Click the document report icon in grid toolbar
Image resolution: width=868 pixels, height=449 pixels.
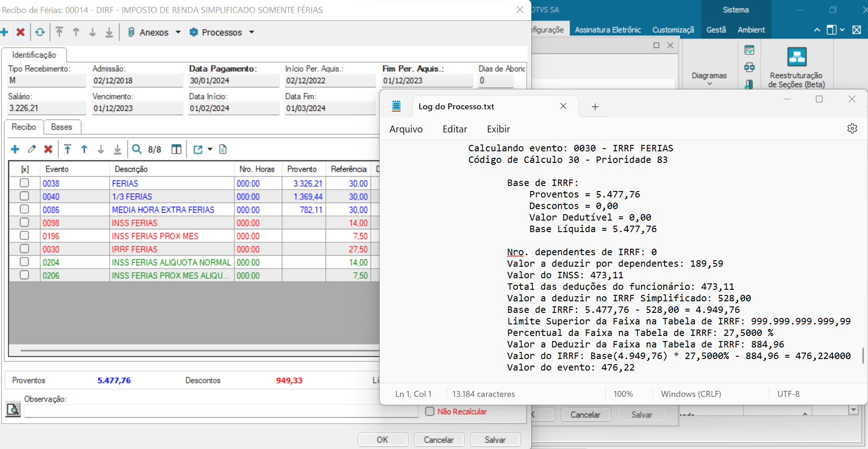pyautogui.click(x=223, y=149)
